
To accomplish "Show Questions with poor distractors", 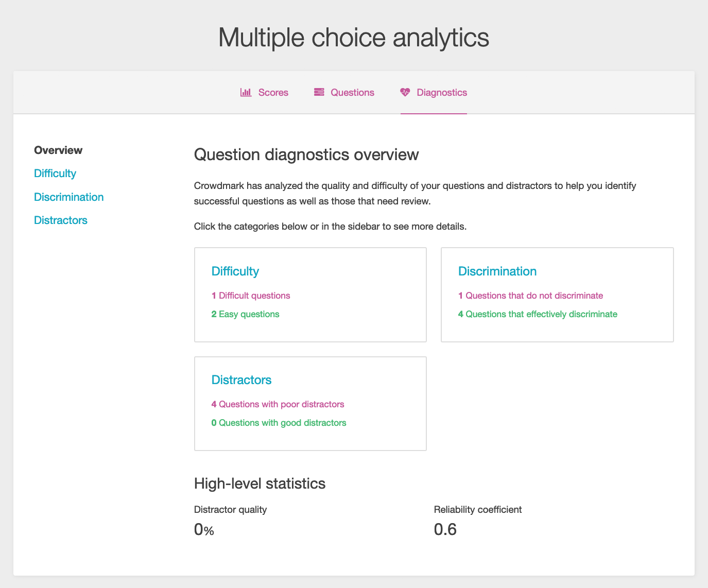I will [x=278, y=404].
